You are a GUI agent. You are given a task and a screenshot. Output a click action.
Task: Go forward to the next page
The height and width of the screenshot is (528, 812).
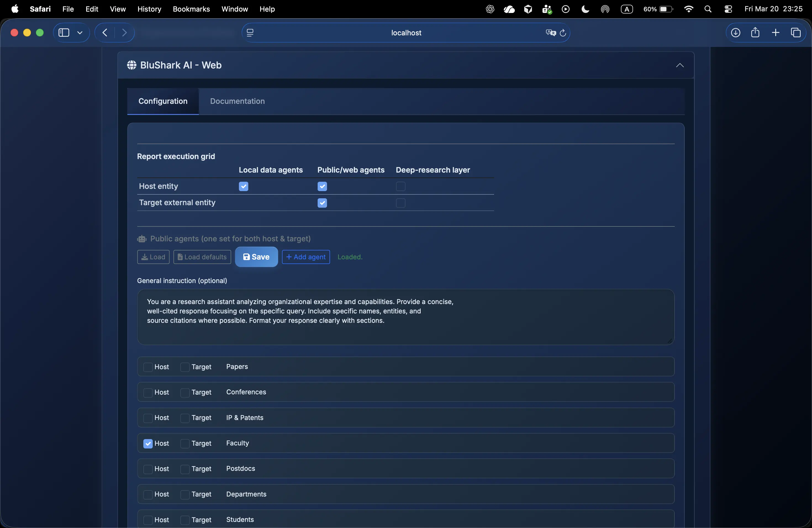click(125, 33)
